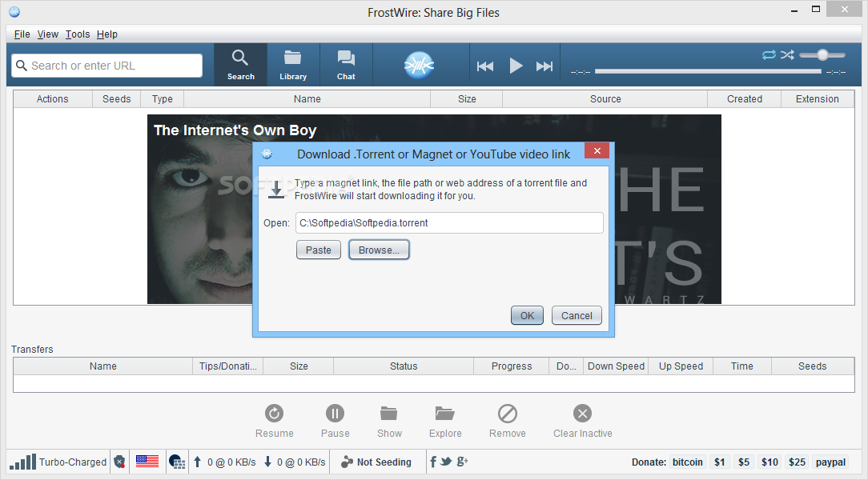Click the media playback progress bar

[x=708, y=71]
